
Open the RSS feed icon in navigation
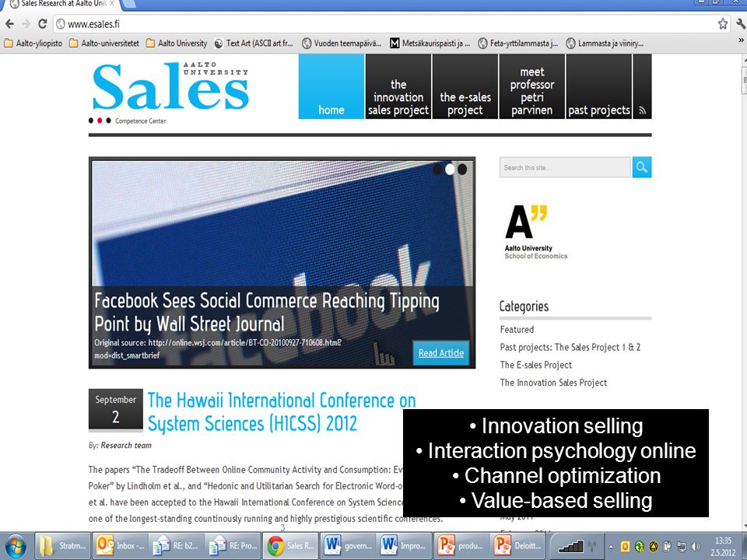(642, 110)
